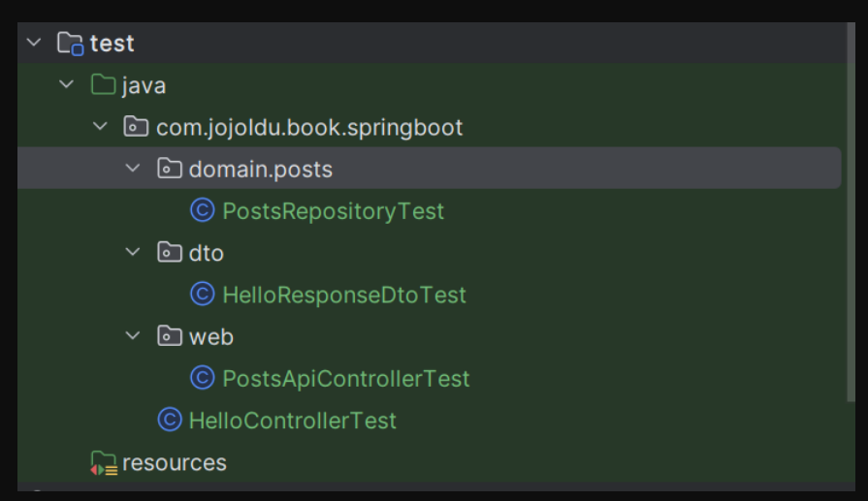Collapse the java folder node
Image resolution: width=868 pixels, height=501 pixels.
point(67,85)
